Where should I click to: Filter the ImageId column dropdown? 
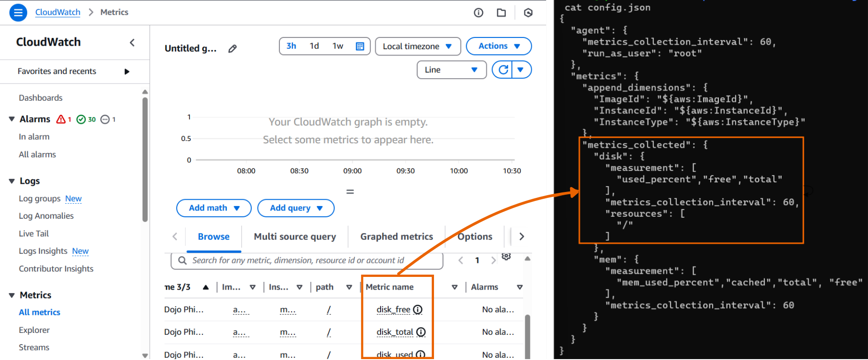[253, 287]
